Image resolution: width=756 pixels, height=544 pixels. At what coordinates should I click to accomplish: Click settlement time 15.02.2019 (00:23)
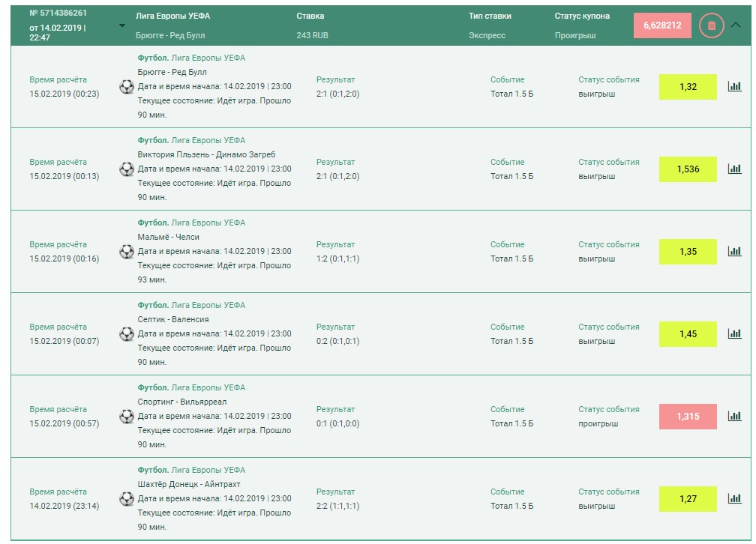tap(64, 94)
